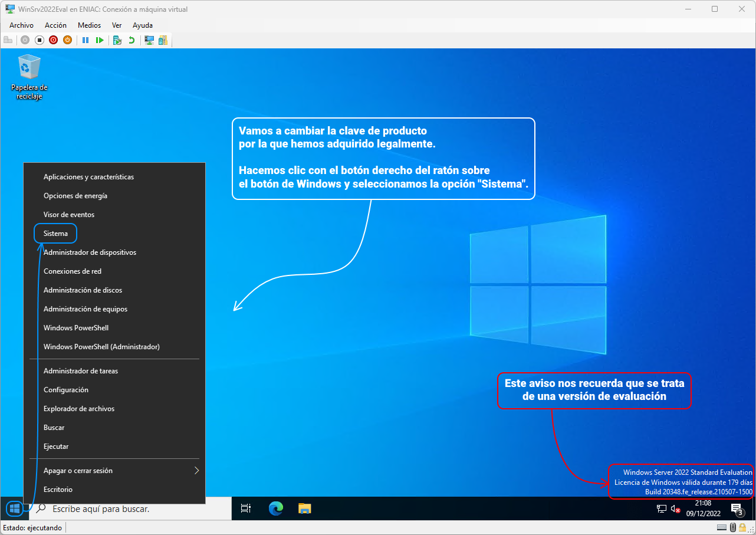
Task: Launch Windows PowerShell (non-admin entry)
Action: pos(114,328)
